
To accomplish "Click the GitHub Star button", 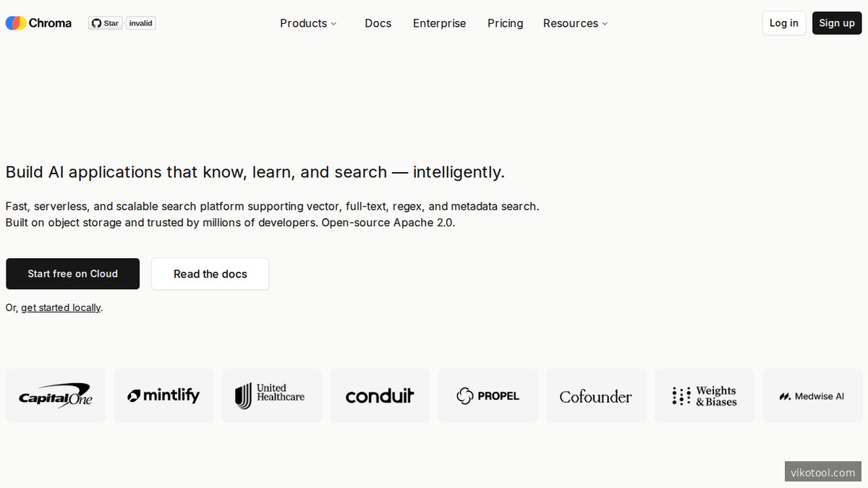I will tap(106, 23).
